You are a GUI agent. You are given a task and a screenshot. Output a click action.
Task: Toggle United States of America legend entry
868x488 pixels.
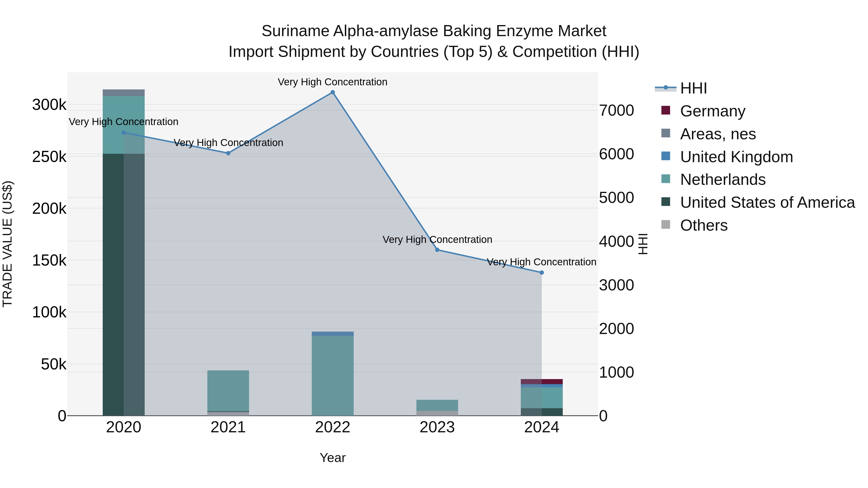click(758, 202)
